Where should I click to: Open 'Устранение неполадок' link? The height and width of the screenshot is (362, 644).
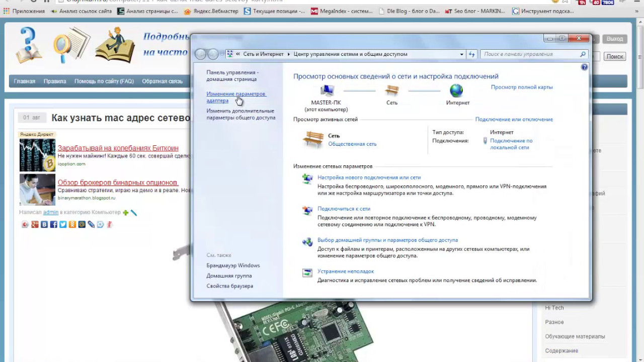click(346, 271)
